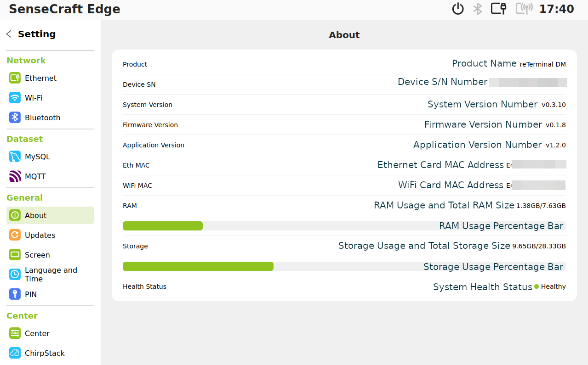Click the Storage usage progress bar
The height and width of the screenshot is (365, 588).
click(x=344, y=266)
